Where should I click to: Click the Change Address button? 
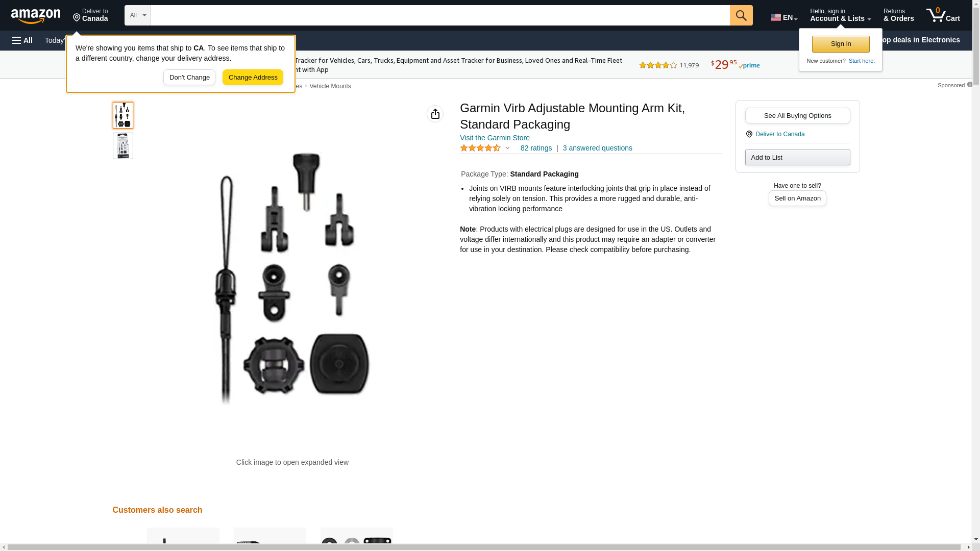253,78
